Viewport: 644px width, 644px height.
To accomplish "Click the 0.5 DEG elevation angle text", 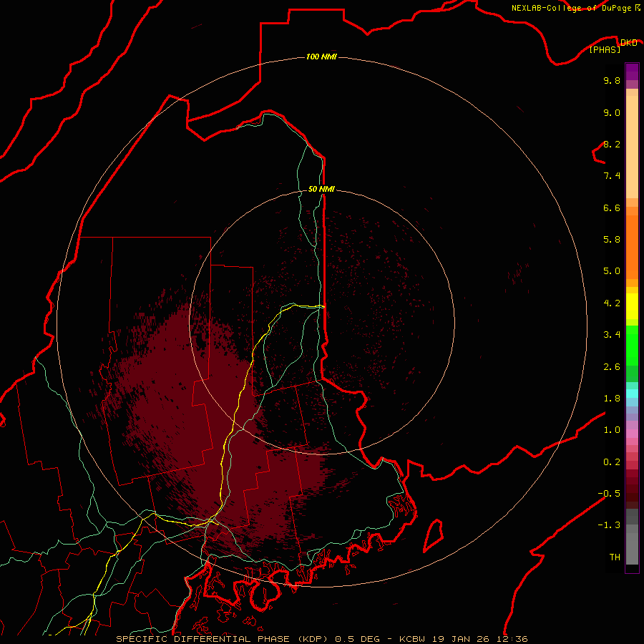I will click(x=357, y=639).
